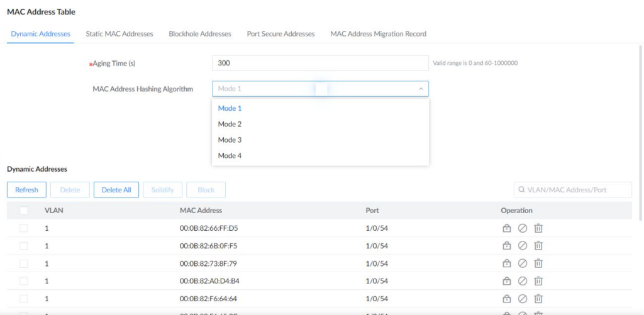Click block icon for 00:0B:82:F6:64:64

click(523, 299)
